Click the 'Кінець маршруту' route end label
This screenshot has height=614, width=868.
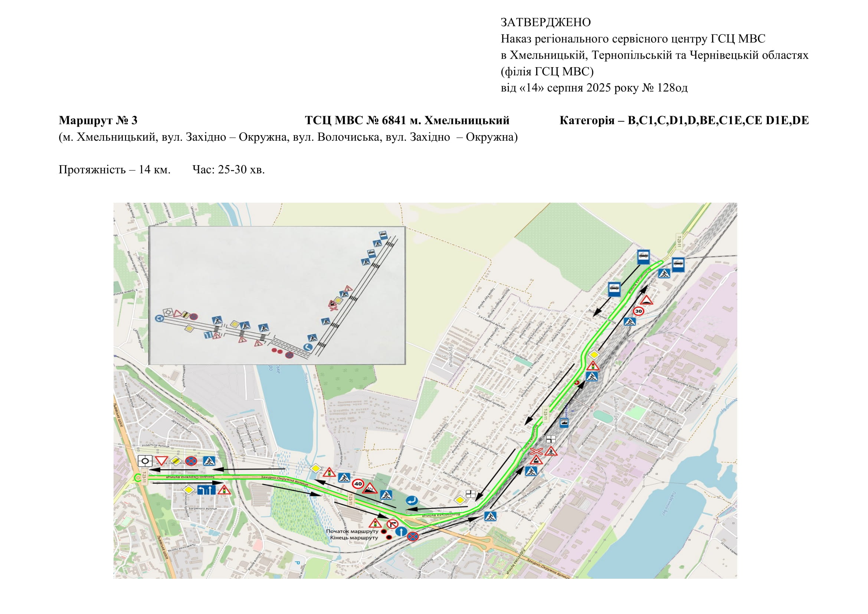[x=354, y=538]
